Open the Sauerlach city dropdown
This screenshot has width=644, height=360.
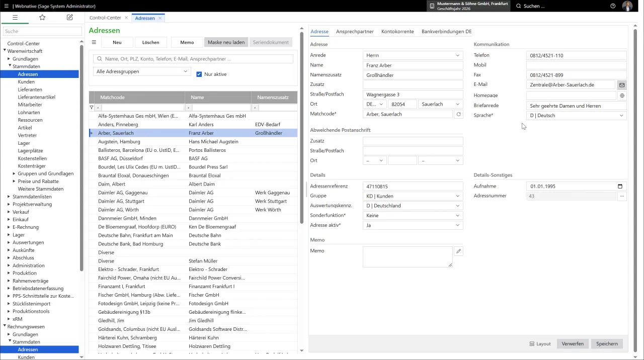point(441,104)
